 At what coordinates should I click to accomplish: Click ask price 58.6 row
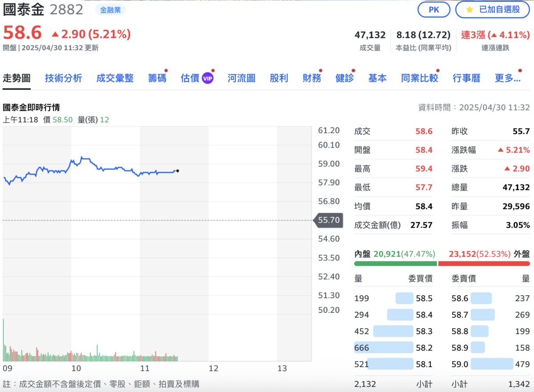pos(491,298)
